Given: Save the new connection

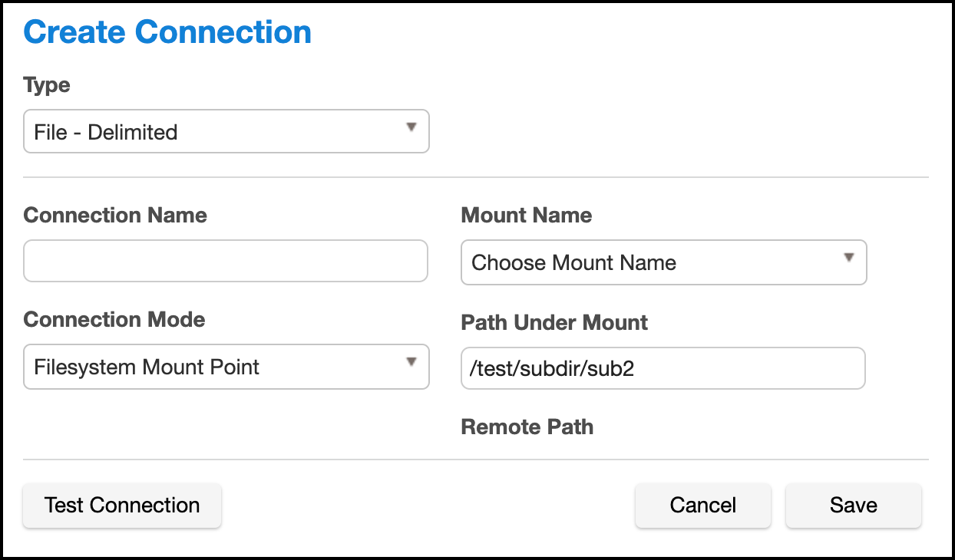Looking at the screenshot, I should 853,506.
